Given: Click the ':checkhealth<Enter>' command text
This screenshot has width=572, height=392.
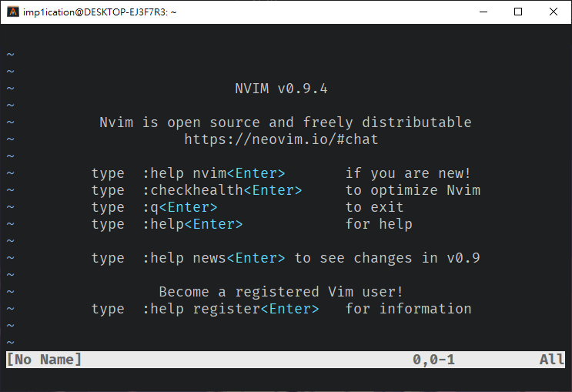Looking at the screenshot, I should click(x=222, y=190).
